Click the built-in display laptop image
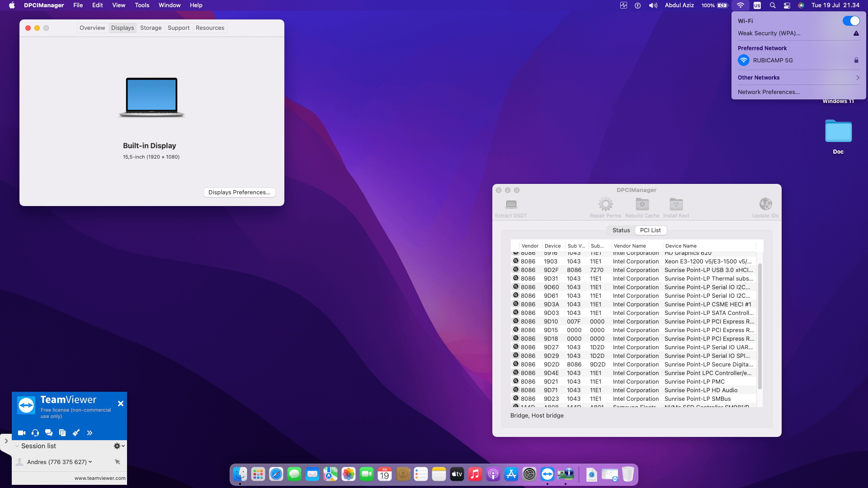This screenshot has width=868, height=488. point(152,97)
